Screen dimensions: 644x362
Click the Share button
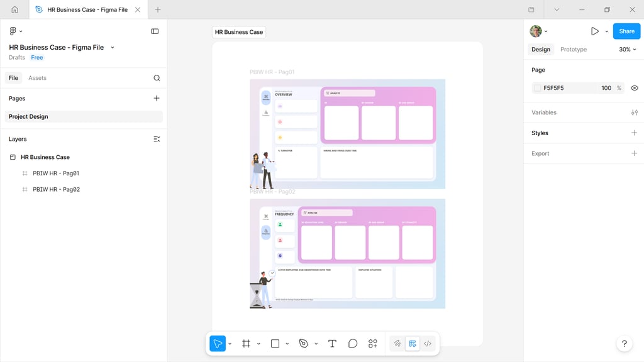coord(626,31)
